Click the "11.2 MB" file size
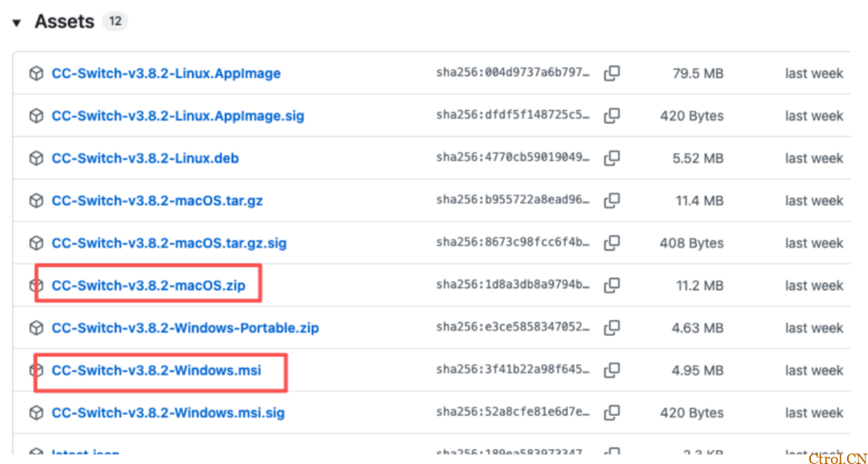This screenshot has width=868, height=464. (699, 285)
